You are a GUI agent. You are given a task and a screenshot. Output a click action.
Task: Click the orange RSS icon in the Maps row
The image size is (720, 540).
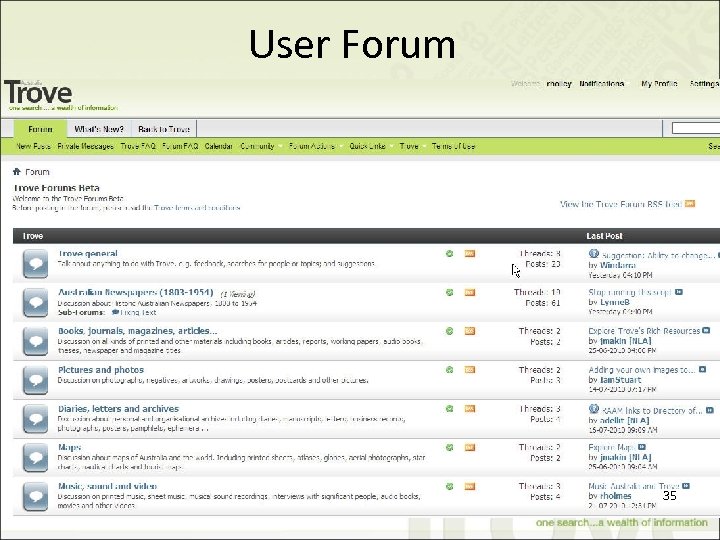tap(470, 447)
